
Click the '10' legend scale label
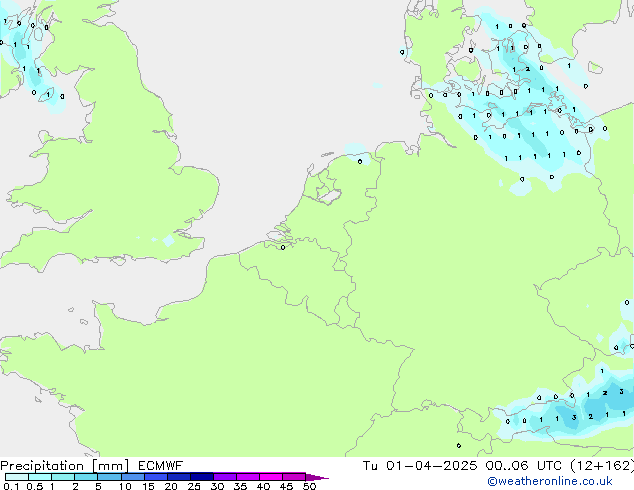click(x=125, y=486)
